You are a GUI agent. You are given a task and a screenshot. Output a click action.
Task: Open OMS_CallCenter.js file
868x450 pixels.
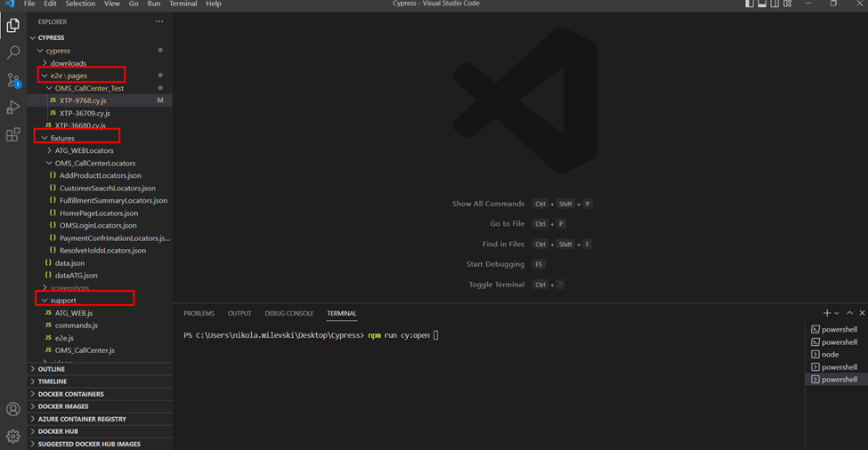pos(100,350)
